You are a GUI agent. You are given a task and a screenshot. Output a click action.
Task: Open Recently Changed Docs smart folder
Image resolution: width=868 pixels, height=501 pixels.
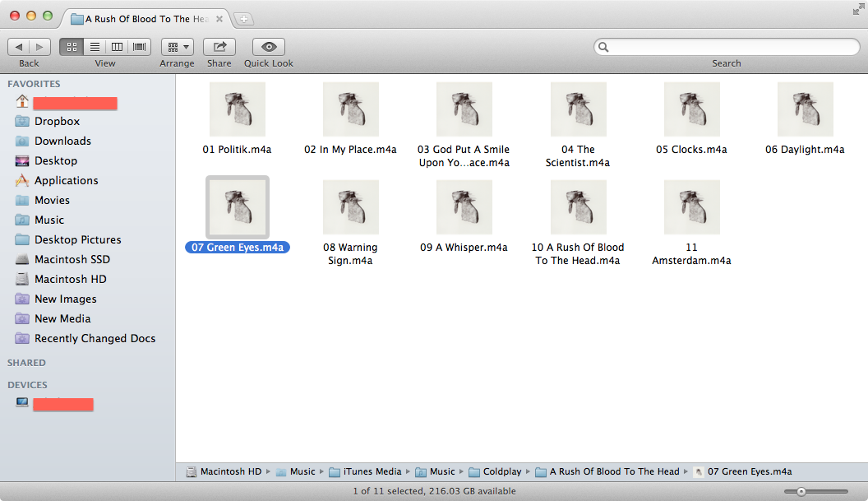coord(85,339)
